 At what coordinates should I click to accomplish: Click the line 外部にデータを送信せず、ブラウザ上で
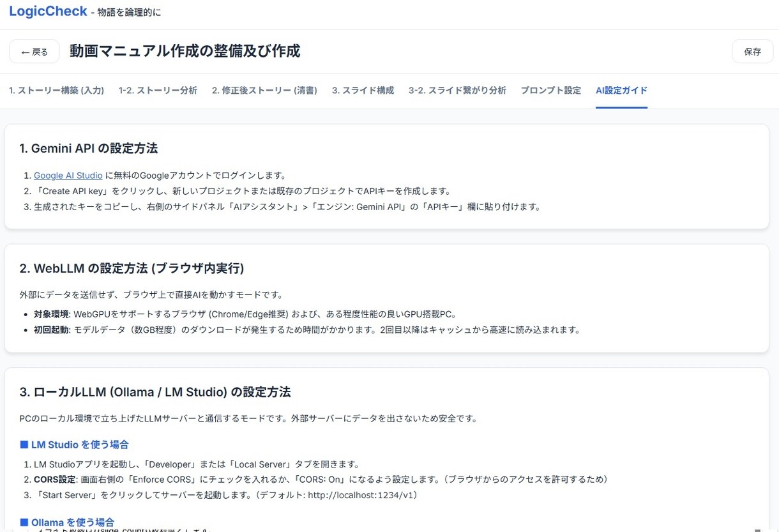pos(151,295)
